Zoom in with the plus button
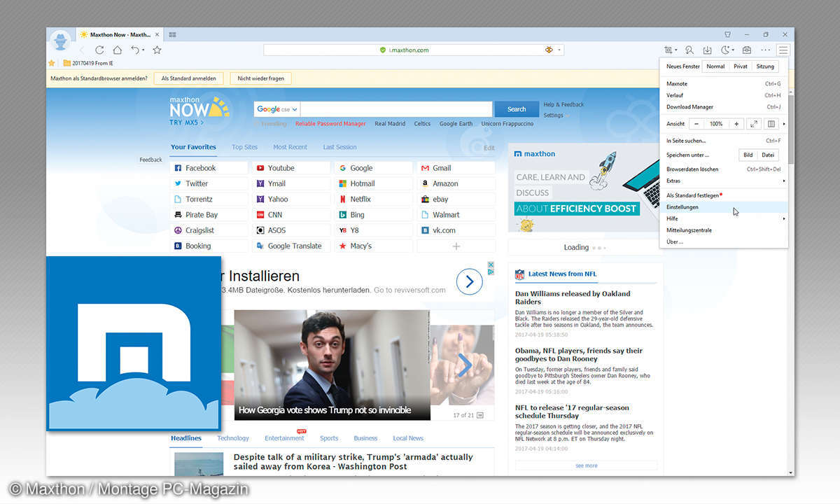 pos(736,124)
